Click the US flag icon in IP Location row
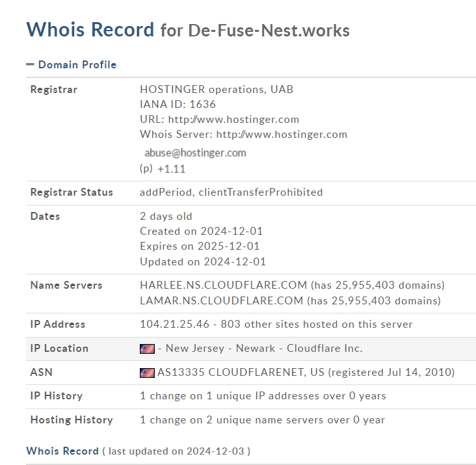476x465 pixels. click(x=147, y=349)
